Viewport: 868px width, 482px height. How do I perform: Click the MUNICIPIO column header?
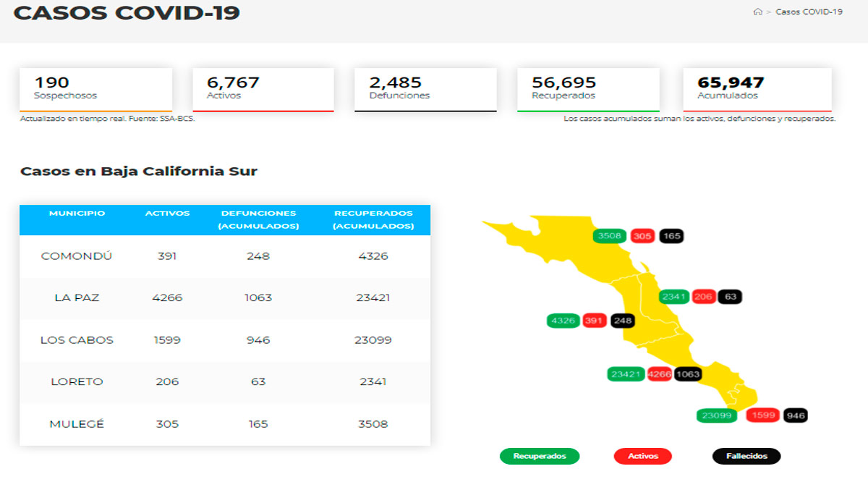coord(77,213)
